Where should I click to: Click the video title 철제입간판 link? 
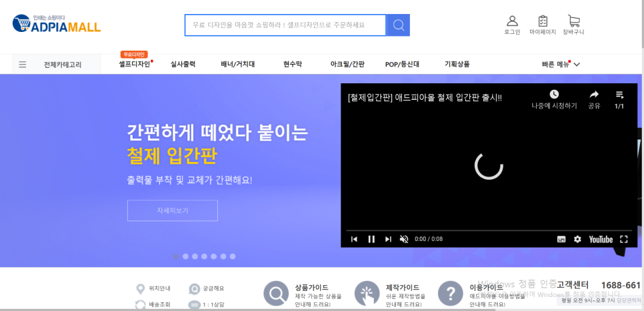(425, 98)
